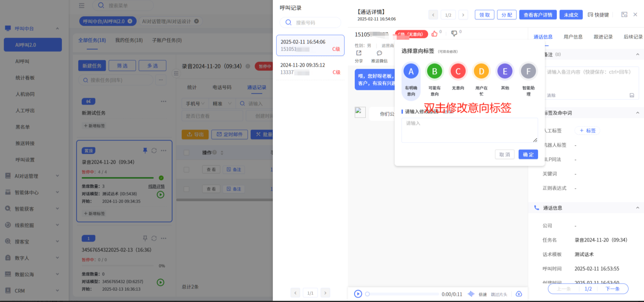Click the thumbs-up like icon
Image resolution: width=644 pixels, height=302 pixels.
434,34
